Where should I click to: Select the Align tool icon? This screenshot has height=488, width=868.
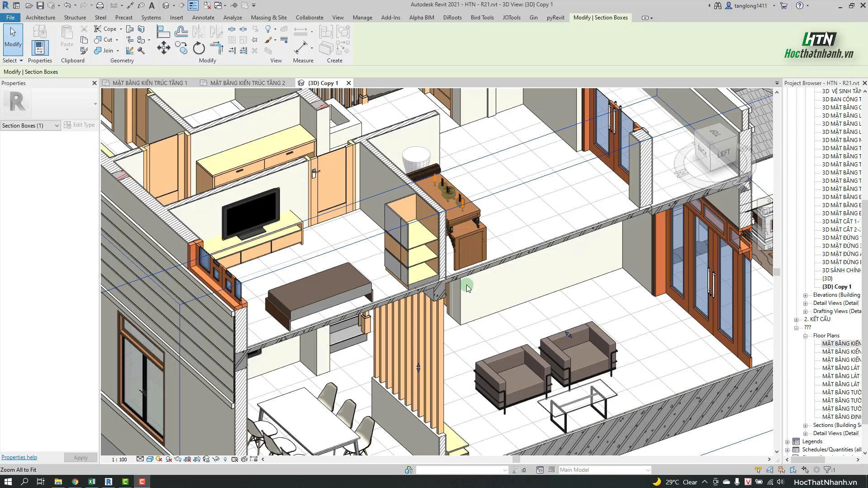(163, 32)
